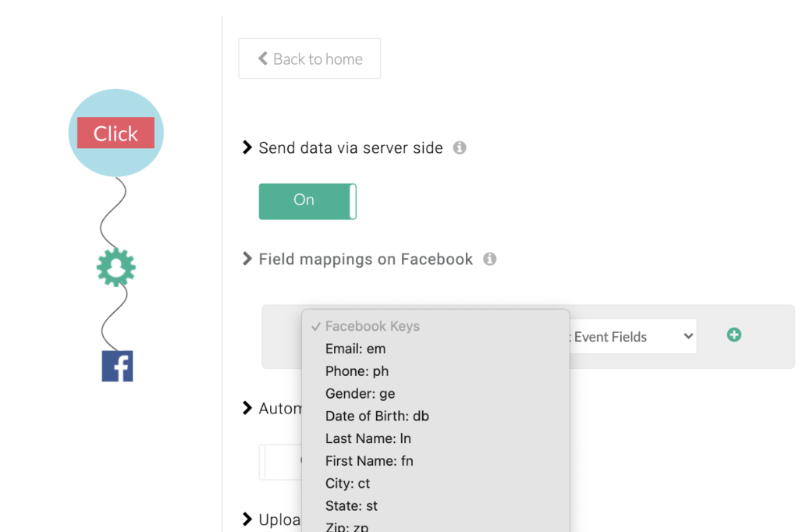The image size is (799, 532).
Task: Click info icon beside Send data via server side
Action: 460,147
